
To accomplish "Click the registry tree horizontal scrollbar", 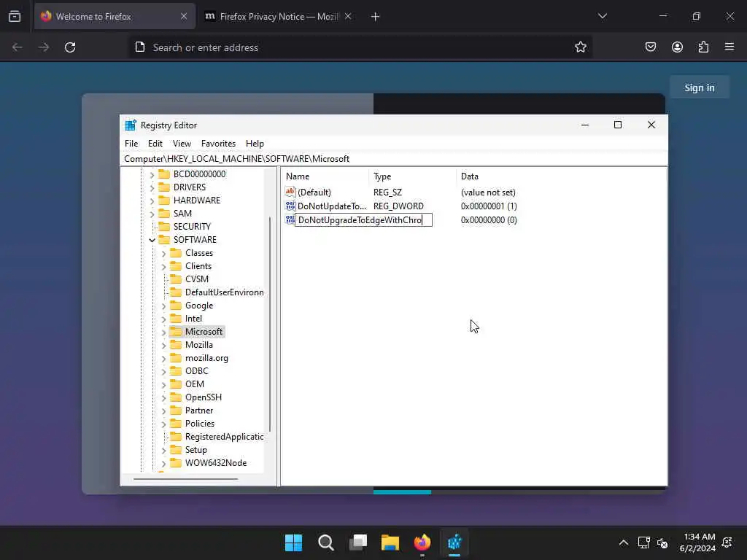I will click(186, 478).
